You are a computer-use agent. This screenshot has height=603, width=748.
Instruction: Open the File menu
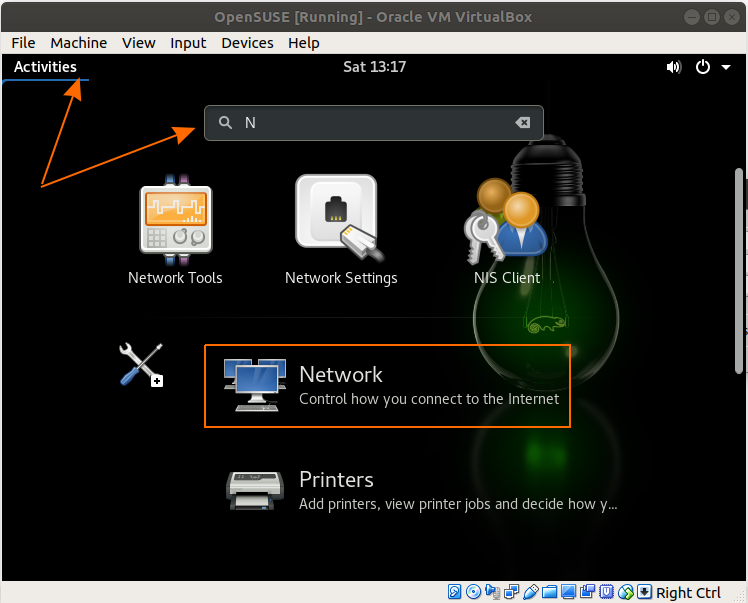pyautogui.click(x=23, y=43)
